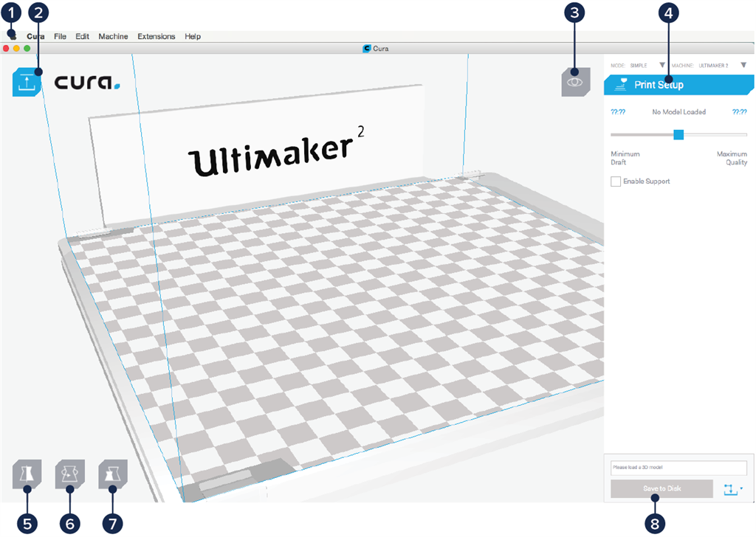Click the 'No Model Loaded' text
The image size is (756, 537).
tap(679, 111)
